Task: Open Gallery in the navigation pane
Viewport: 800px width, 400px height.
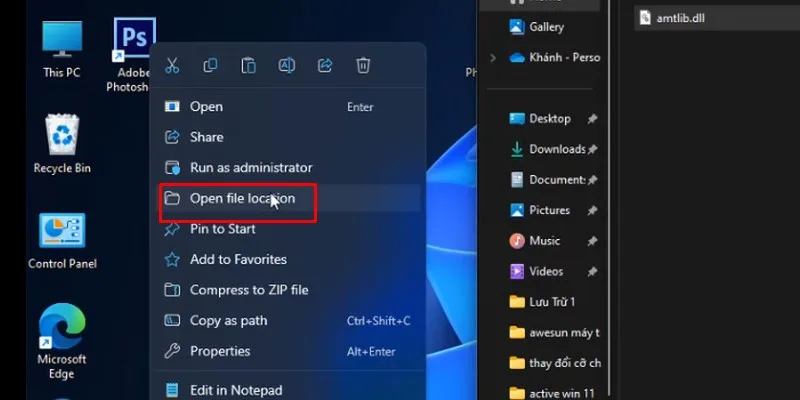Action: [546, 27]
